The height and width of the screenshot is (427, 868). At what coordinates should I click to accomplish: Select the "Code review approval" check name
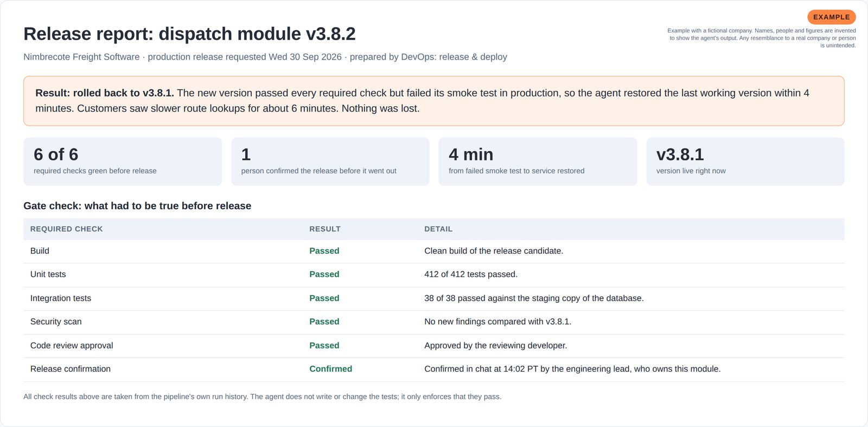point(72,345)
